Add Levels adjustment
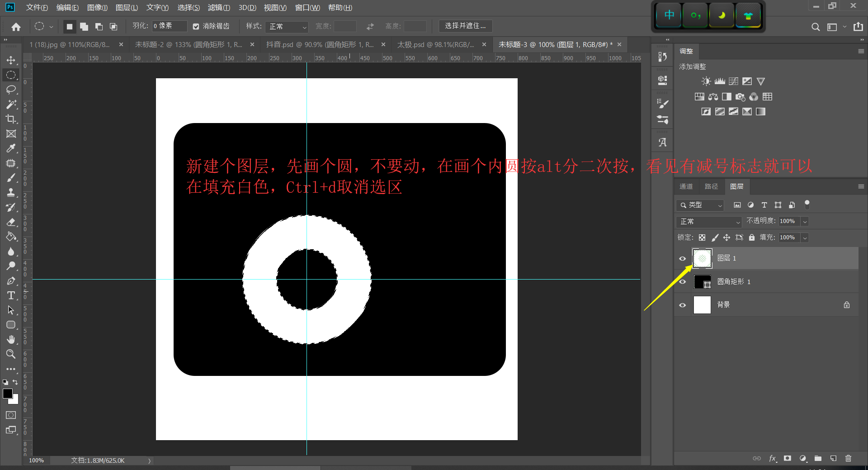This screenshot has width=868, height=470. point(720,81)
